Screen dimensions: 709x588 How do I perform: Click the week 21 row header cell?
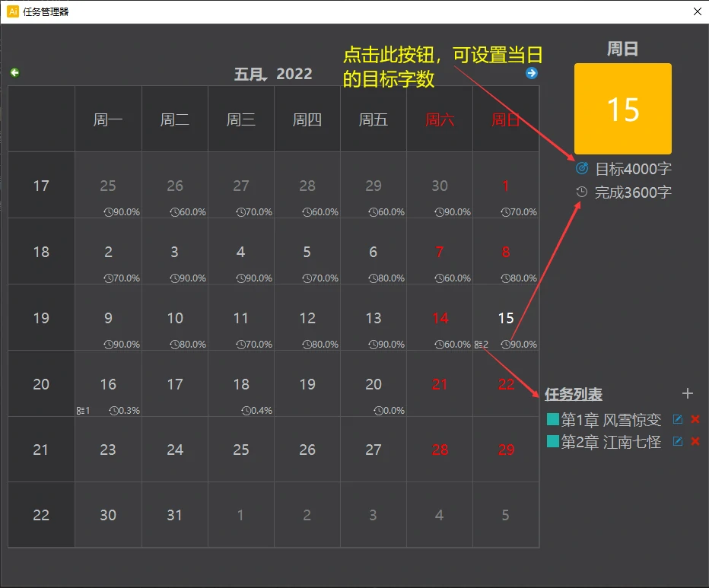[x=41, y=449]
